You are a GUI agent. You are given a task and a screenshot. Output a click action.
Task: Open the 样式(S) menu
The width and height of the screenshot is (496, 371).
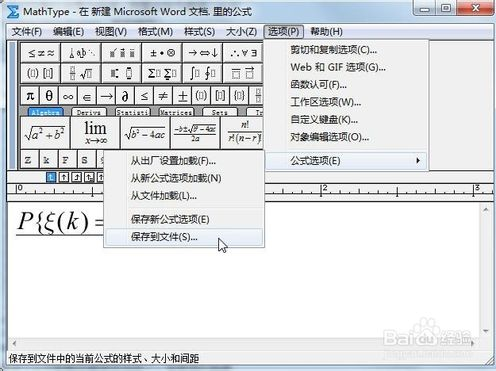199,32
